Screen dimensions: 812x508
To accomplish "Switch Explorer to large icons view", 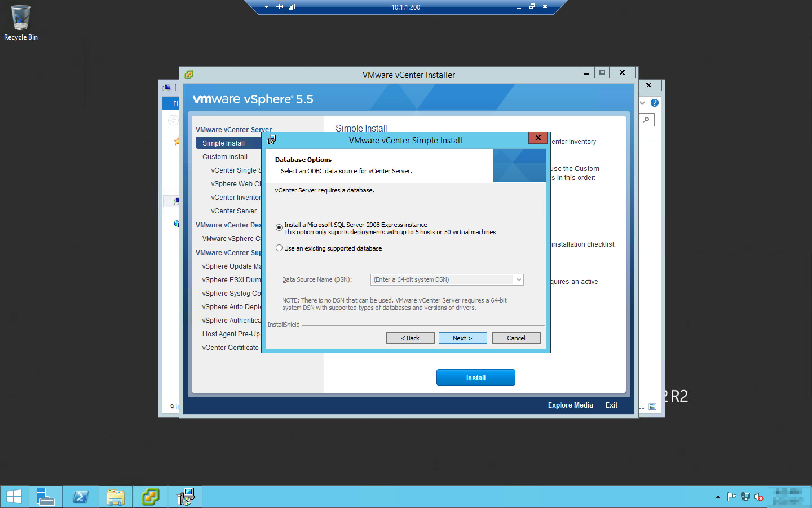I will pyautogui.click(x=652, y=406).
